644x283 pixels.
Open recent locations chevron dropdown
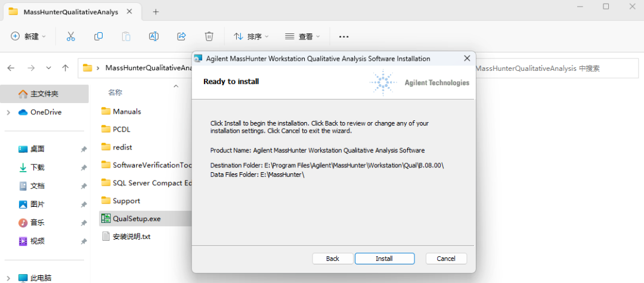(48, 68)
